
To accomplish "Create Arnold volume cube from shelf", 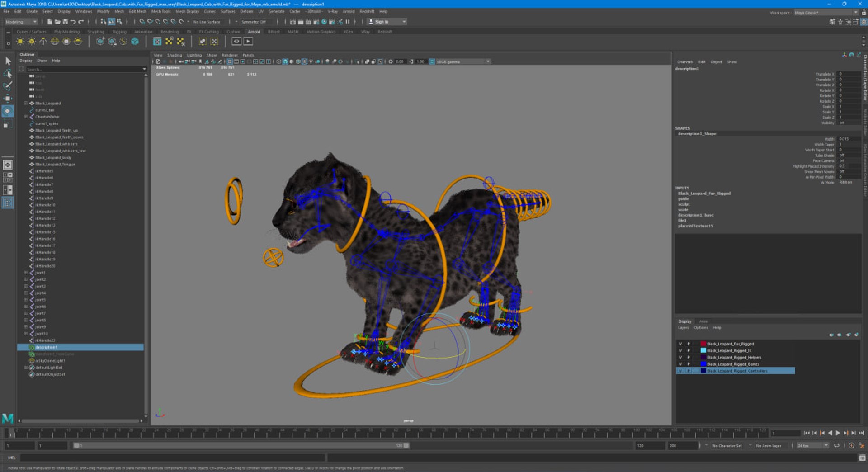I will coord(135,42).
